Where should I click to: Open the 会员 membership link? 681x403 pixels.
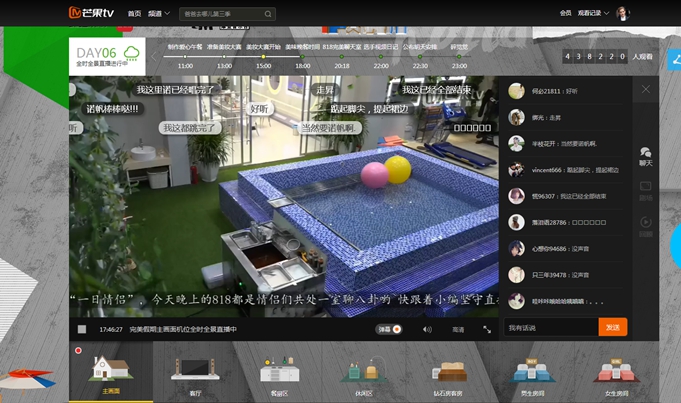(565, 14)
